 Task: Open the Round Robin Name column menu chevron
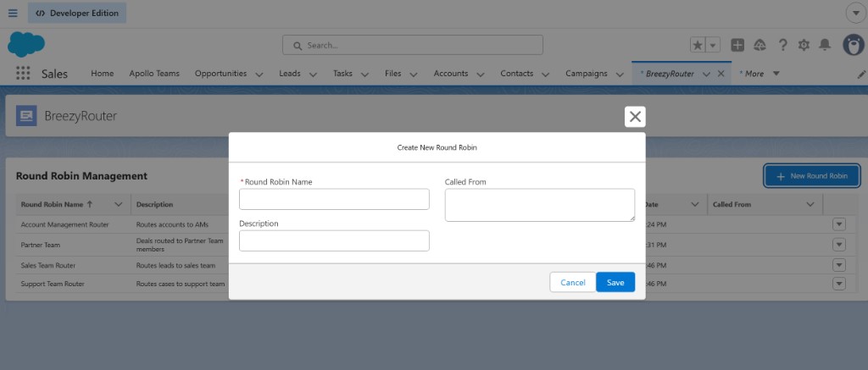(118, 204)
